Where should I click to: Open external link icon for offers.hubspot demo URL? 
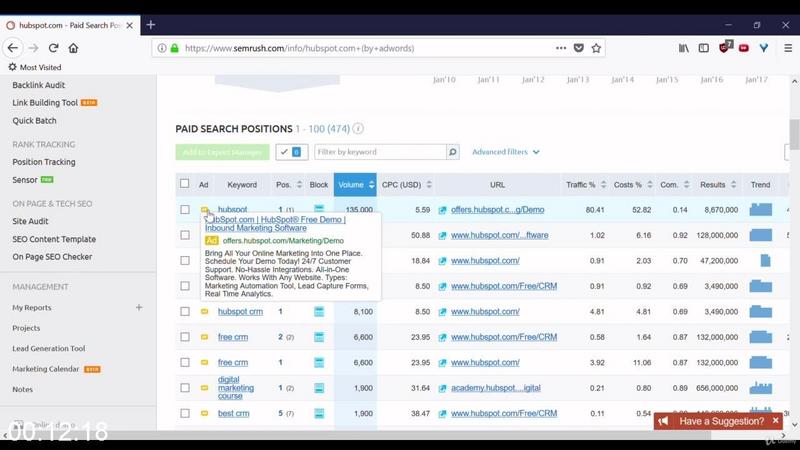tap(442, 210)
